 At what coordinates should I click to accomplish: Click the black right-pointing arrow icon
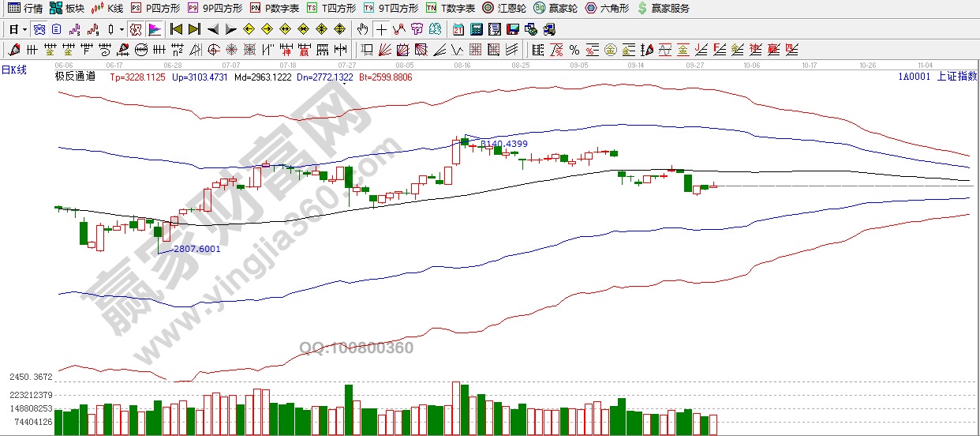[x=230, y=30]
